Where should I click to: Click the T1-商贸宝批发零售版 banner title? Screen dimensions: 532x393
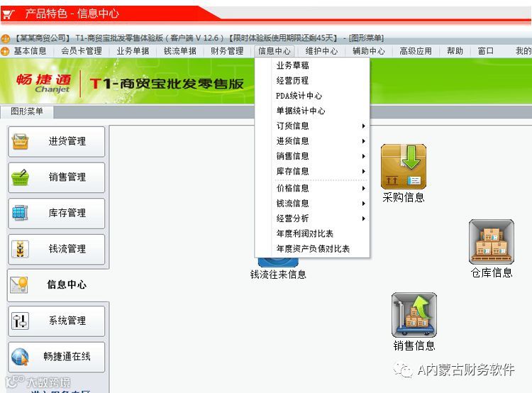(x=167, y=84)
